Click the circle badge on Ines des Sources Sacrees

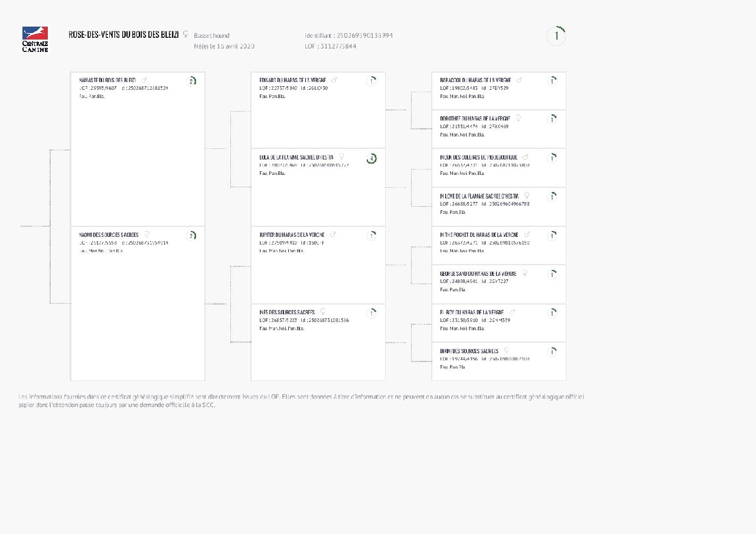point(372,313)
